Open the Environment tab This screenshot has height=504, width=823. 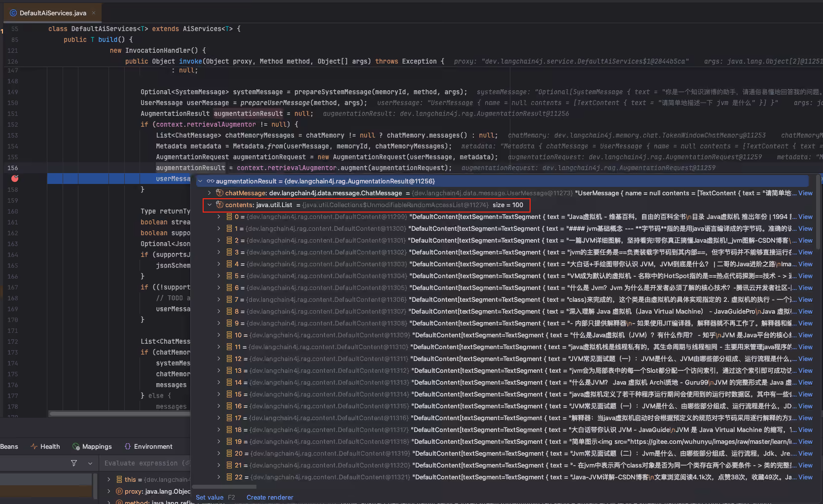(x=148, y=446)
